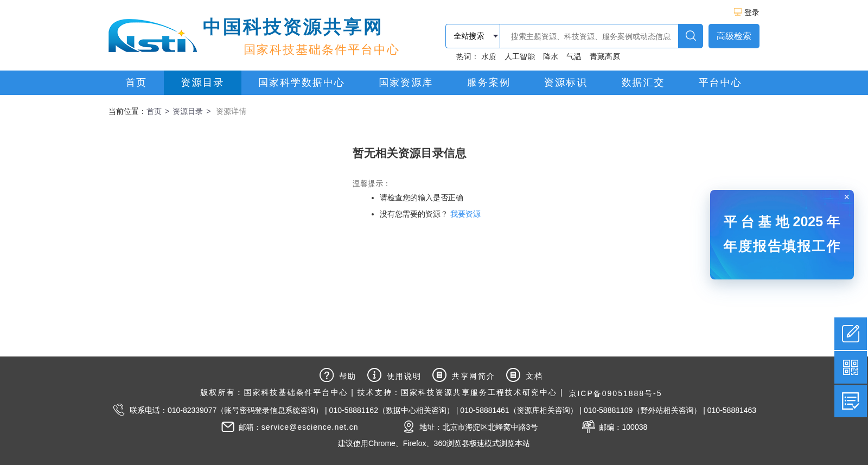The height and width of the screenshot is (465, 868).
Task: Select hot word 水质
Action: tap(489, 56)
